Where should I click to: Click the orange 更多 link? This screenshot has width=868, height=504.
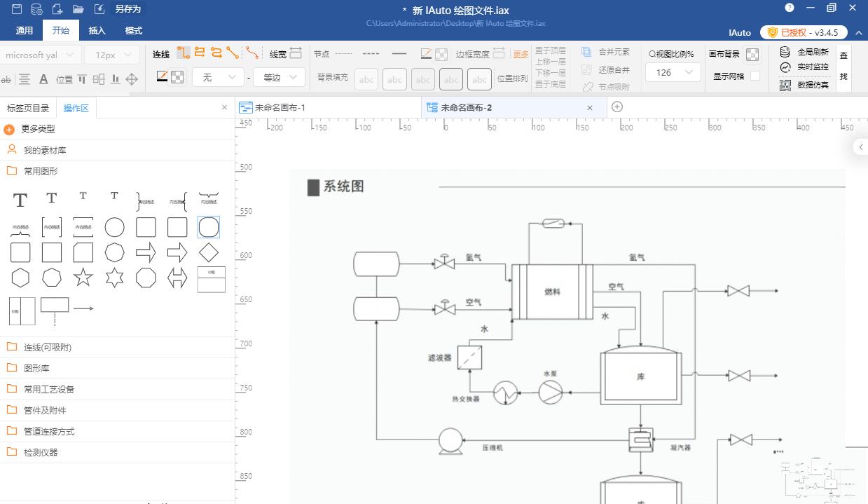coord(521,53)
